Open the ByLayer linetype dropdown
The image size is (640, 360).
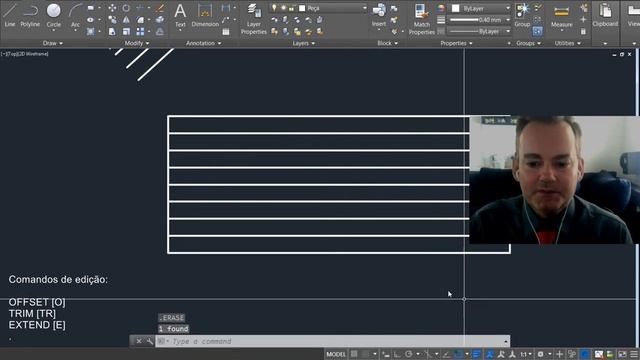pyautogui.click(x=507, y=31)
